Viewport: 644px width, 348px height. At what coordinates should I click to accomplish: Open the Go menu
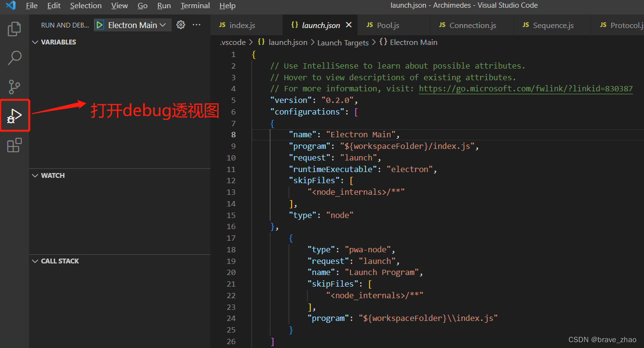point(143,6)
